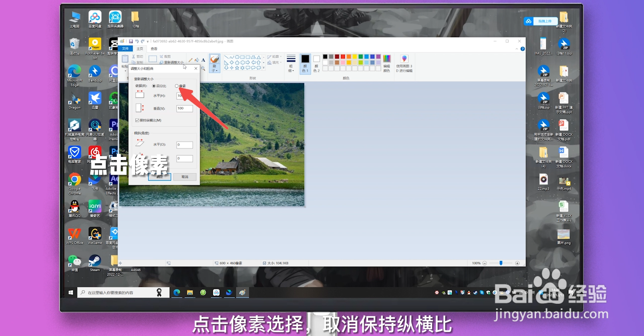
Task: Open Google Chrome desktop shortcut
Action: (74, 184)
